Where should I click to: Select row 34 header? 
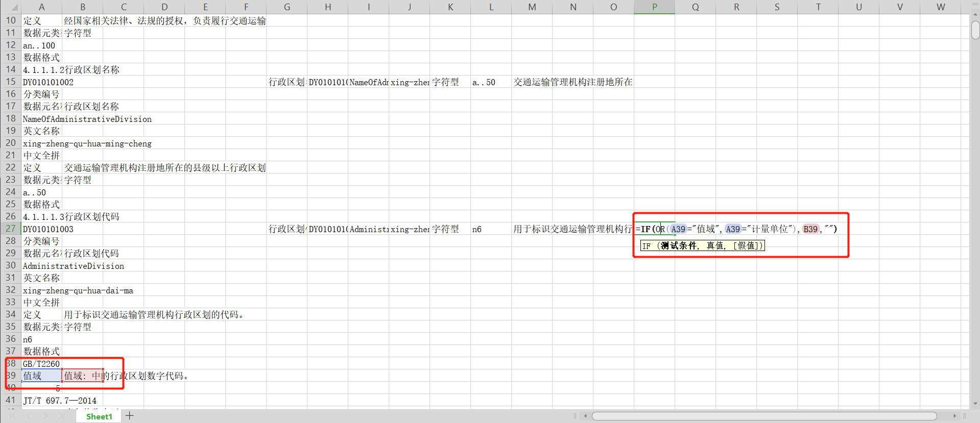[x=11, y=314]
